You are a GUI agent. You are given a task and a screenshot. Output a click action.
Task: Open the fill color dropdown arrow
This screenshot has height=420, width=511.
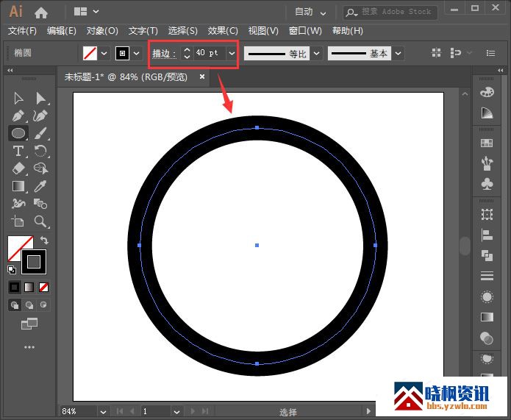pos(104,53)
